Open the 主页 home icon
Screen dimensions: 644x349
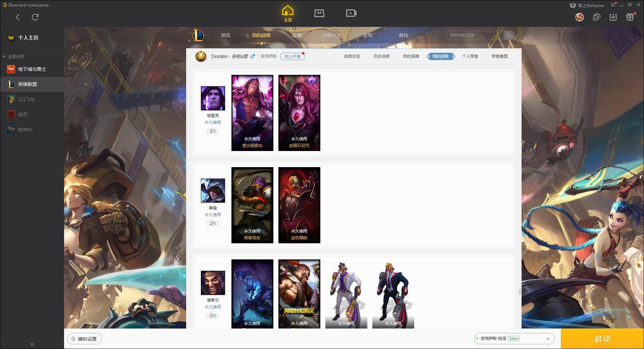click(287, 14)
